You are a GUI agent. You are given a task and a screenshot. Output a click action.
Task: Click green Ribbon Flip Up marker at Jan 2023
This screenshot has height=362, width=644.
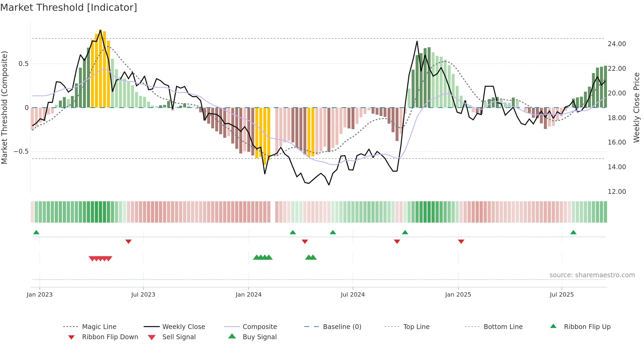(36, 232)
